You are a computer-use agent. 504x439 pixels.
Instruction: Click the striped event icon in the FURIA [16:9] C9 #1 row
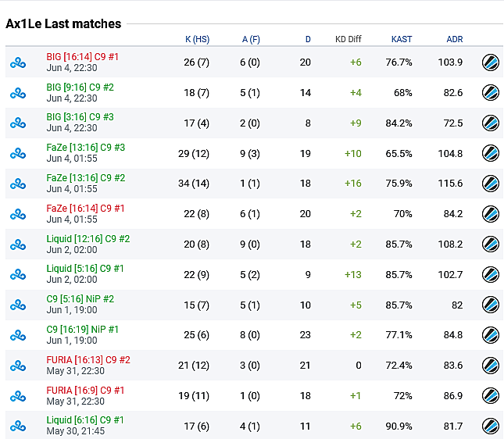[x=490, y=396]
